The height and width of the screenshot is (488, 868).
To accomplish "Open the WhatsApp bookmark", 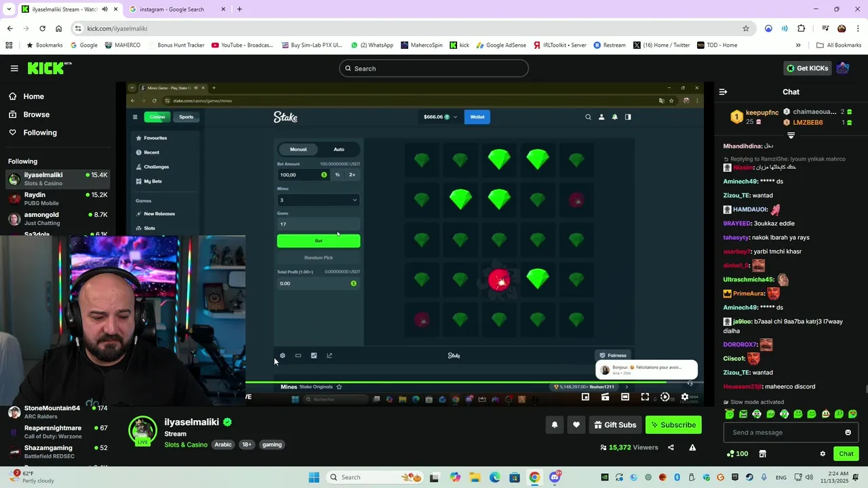I will [x=372, y=45].
